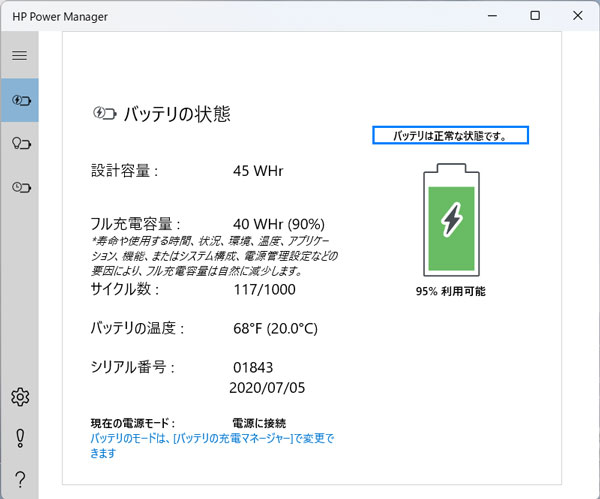
Task: Open the lightbulb battery charge manager page
Action: [x=19, y=144]
